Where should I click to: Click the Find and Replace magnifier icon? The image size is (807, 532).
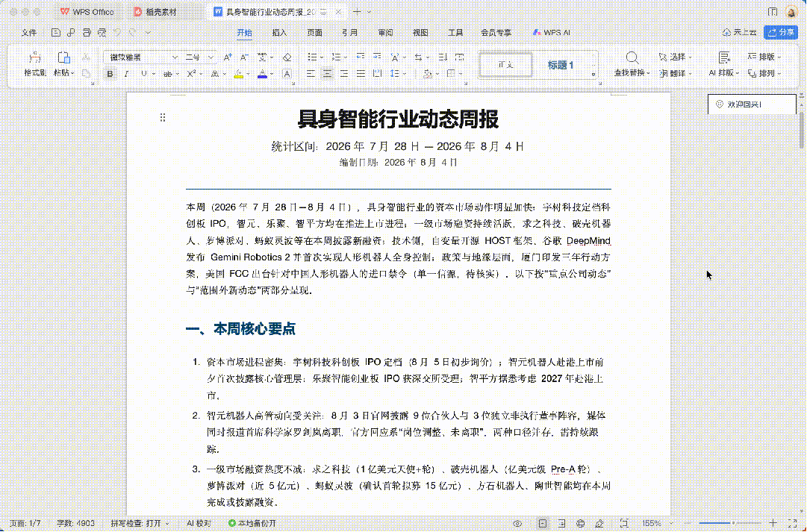click(x=632, y=57)
